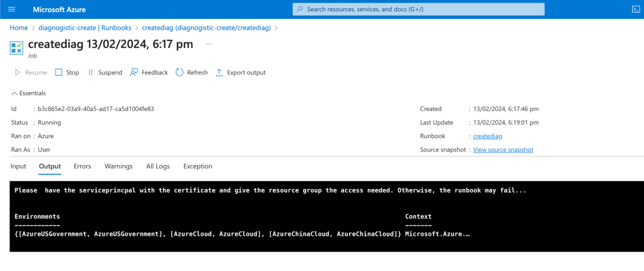Switch to the Input tab
Image resolution: width=644 pixels, height=271 pixels.
pyautogui.click(x=18, y=166)
